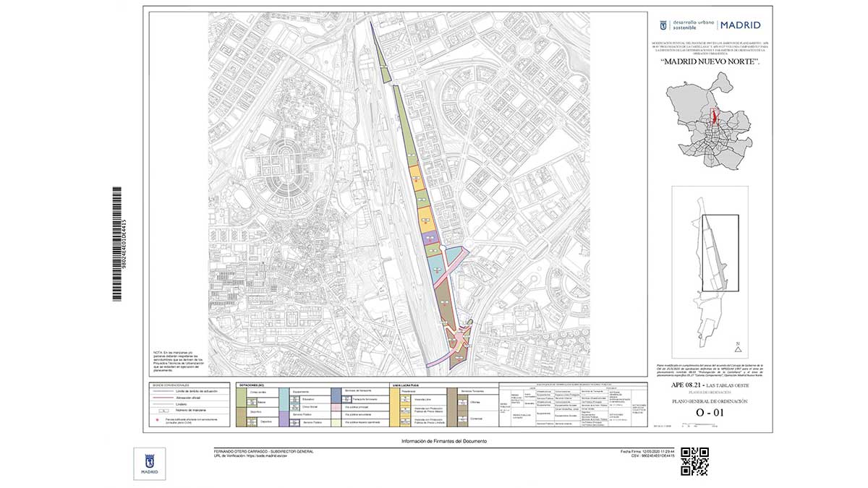Click the red highlighted district on Madrid locator map
The image size is (868, 488).
tap(716, 117)
